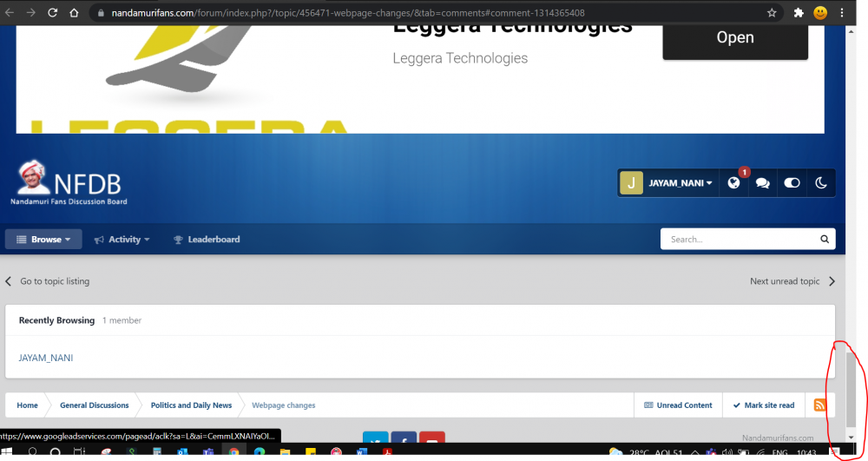Screen dimensions: 868x461
Task: Open the JAYAM_NANI profile link in Recently Browsing
Action: 45,358
